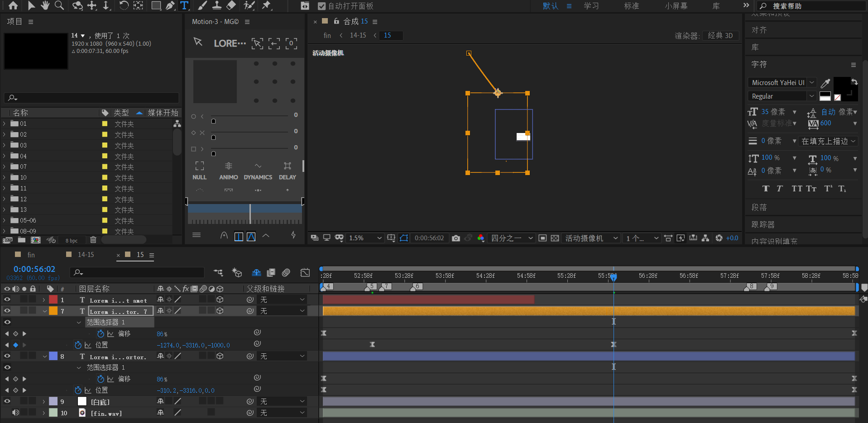Toggle transparency grid in viewer
Screen dimensions: 868x423
point(555,238)
